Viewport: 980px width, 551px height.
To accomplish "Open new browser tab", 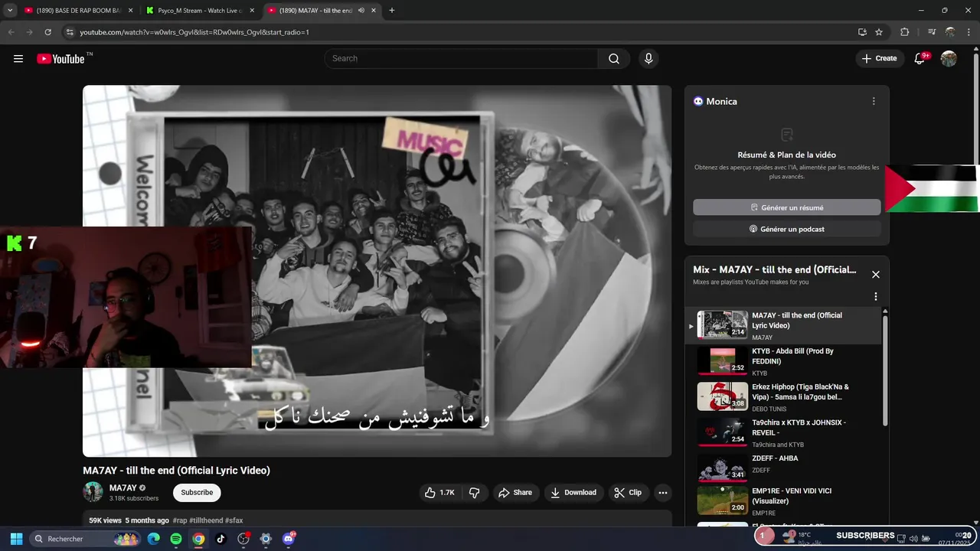I will (x=392, y=11).
